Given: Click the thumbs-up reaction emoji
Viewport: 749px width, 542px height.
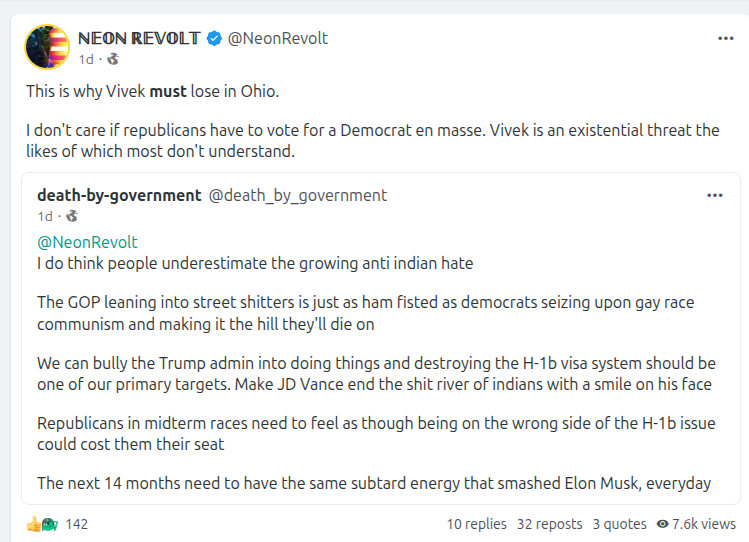Looking at the screenshot, I should pyautogui.click(x=35, y=524).
